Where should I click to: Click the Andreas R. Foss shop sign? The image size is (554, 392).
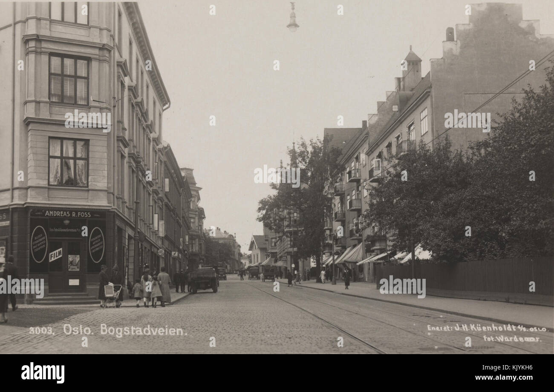pyautogui.click(x=68, y=214)
